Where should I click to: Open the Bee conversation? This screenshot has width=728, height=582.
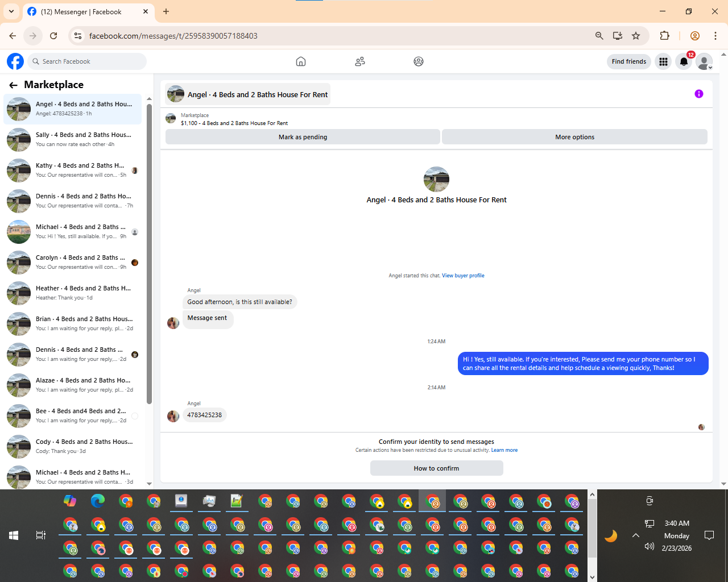pyautogui.click(x=73, y=416)
